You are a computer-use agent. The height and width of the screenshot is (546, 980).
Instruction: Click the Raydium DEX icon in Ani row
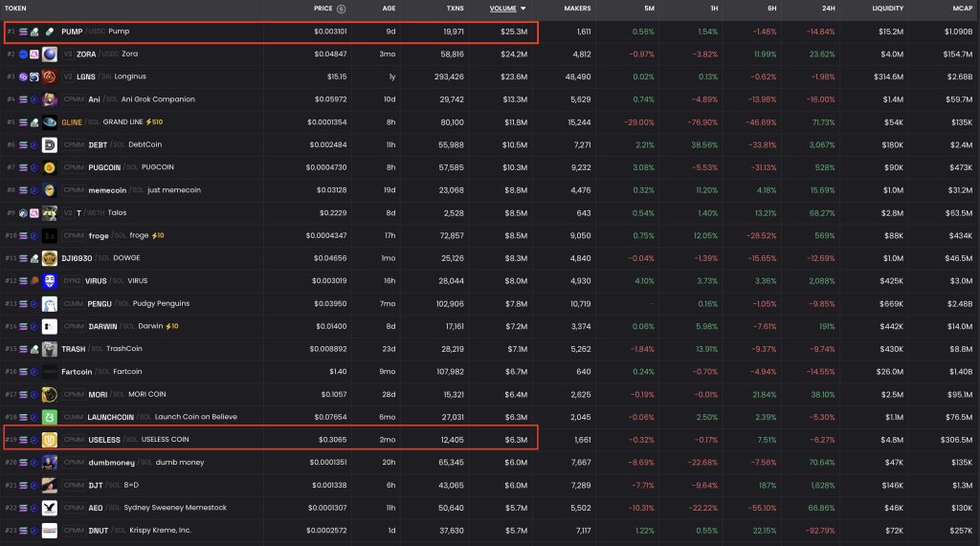34,99
